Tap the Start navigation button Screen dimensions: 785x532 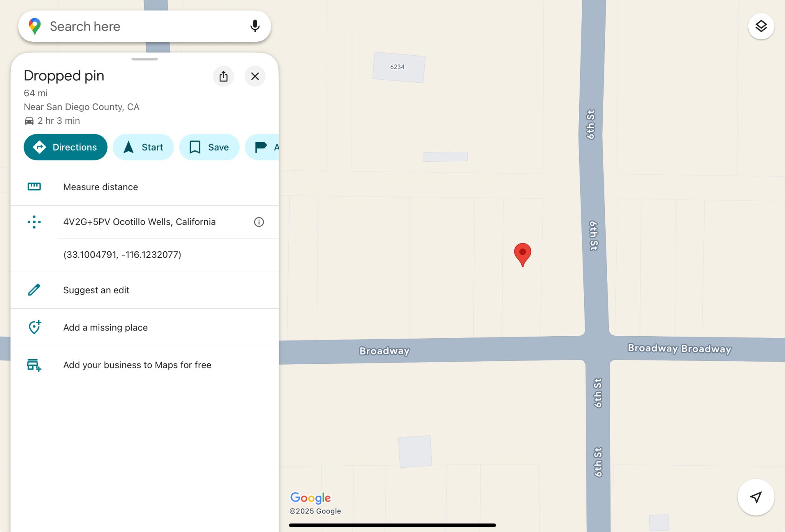tap(143, 147)
